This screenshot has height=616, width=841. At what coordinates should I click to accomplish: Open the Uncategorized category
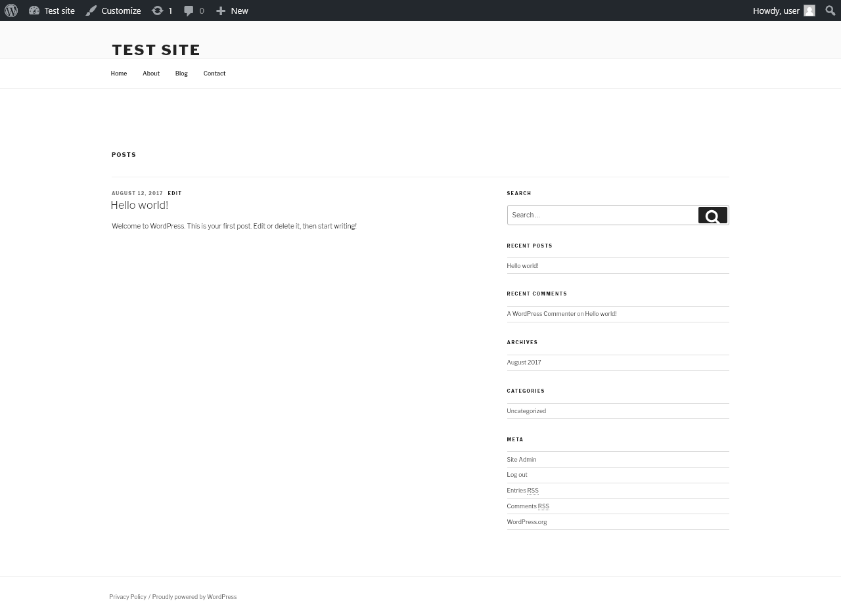point(526,411)
